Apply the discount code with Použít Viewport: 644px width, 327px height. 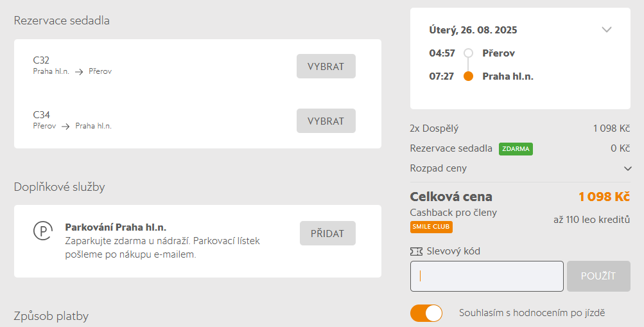pos(598,276)
